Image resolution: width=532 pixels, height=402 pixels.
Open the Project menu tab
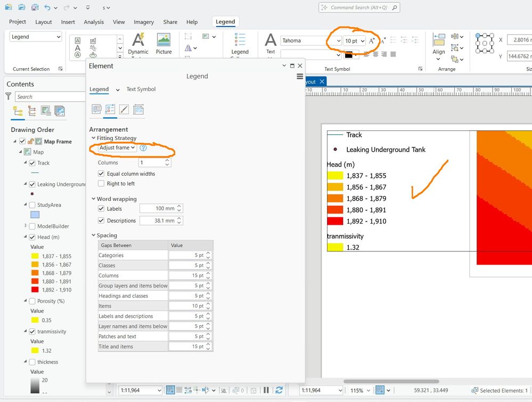tap(17, 22)
